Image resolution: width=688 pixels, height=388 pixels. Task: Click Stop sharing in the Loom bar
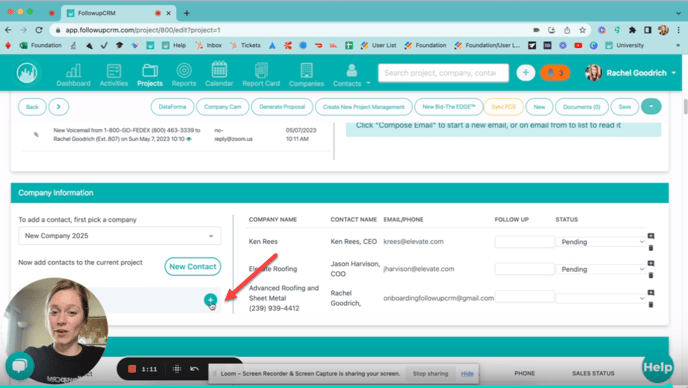point(430,374)
